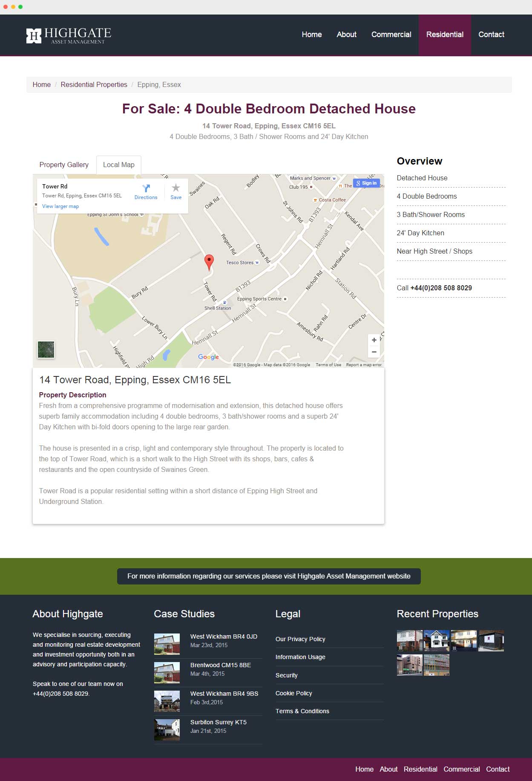Open West Wickham BR4 0JD case study
This screenshot has height=781, width=532.
[x=224, y=636]
